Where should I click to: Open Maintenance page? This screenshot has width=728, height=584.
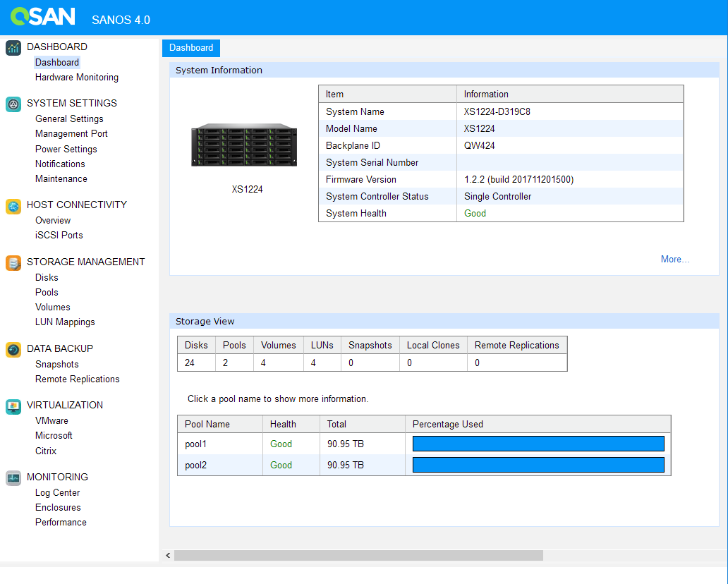pyautogui.click(x=61, y=178)
